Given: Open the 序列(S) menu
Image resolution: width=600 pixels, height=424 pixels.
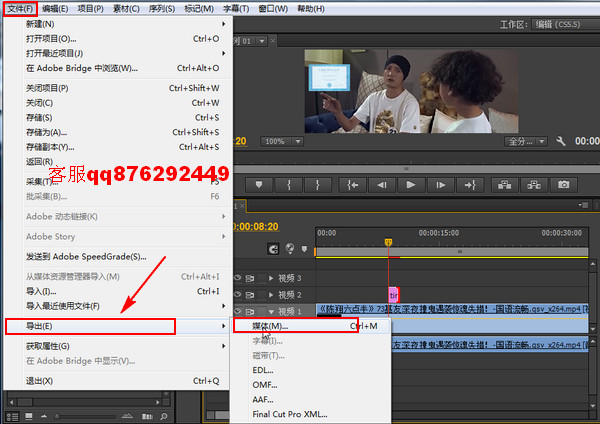Looking at the screenshot, I should (x=161, y=8).
